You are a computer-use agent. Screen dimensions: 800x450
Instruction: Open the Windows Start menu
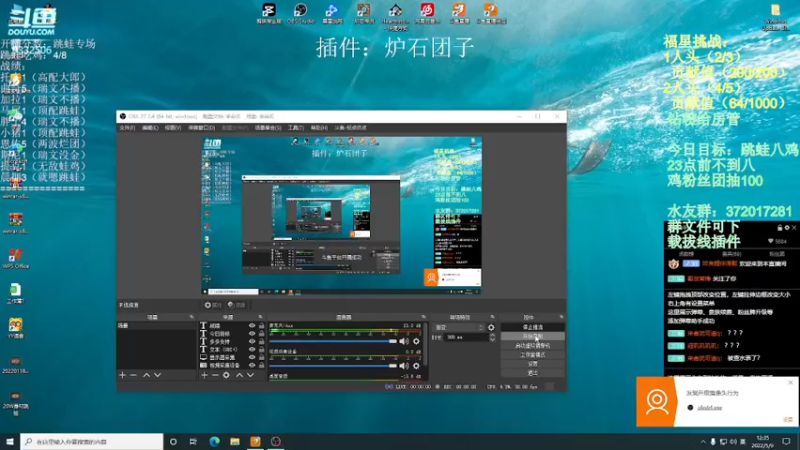tap(10, 441)
